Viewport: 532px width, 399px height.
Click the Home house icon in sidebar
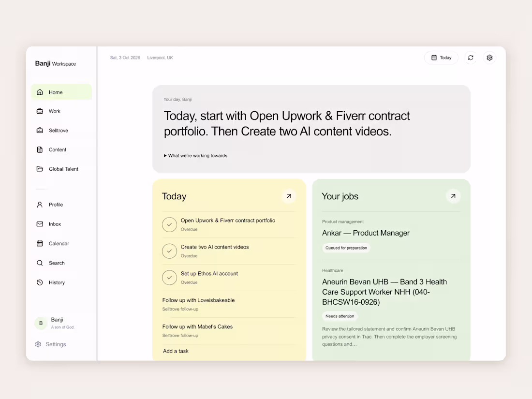(x=40, y=92)
